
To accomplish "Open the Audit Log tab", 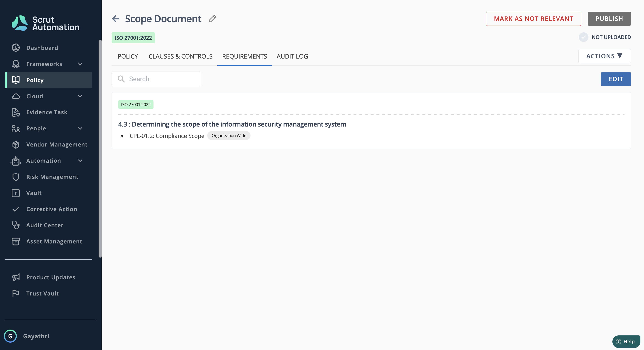I will click(292, 56).
